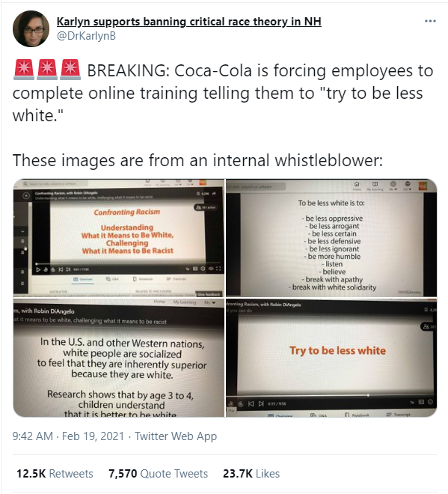View the 12.5K Retweets list
Screen dimensions: 448x494
55,474
